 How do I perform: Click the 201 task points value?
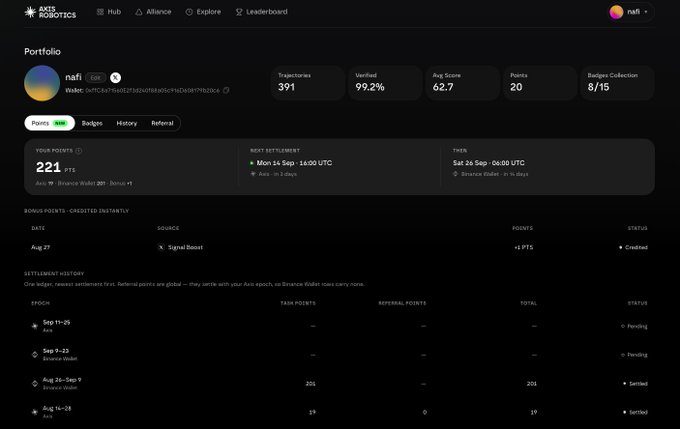click(x=311, y=383)
